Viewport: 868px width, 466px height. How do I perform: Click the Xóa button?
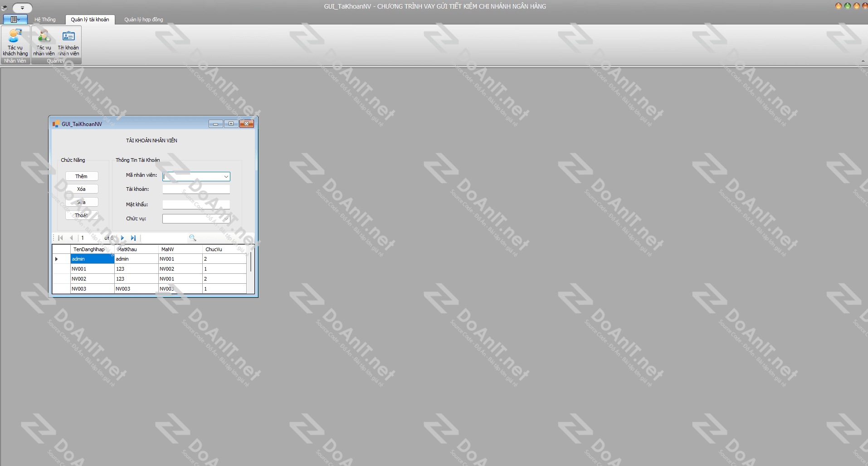click(82, 189)
